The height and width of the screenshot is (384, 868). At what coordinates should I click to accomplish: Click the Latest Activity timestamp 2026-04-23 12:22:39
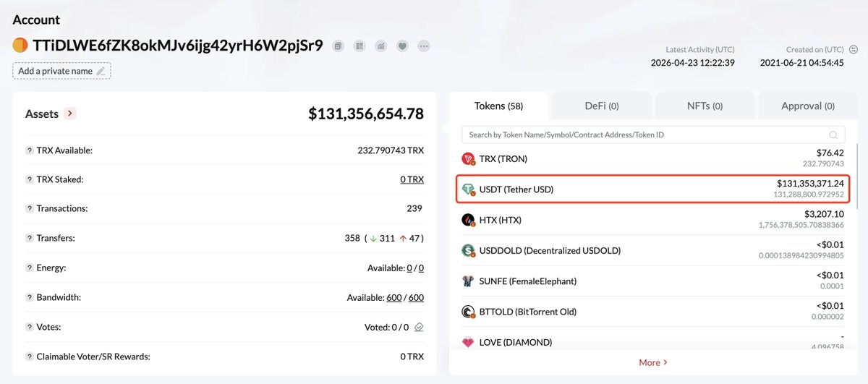tap(694, 62)
